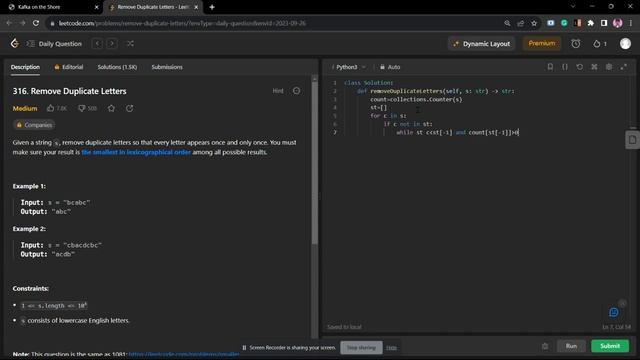640x360 pixels.
Task: Share the problem using share icon
Action: pos(129,108)
